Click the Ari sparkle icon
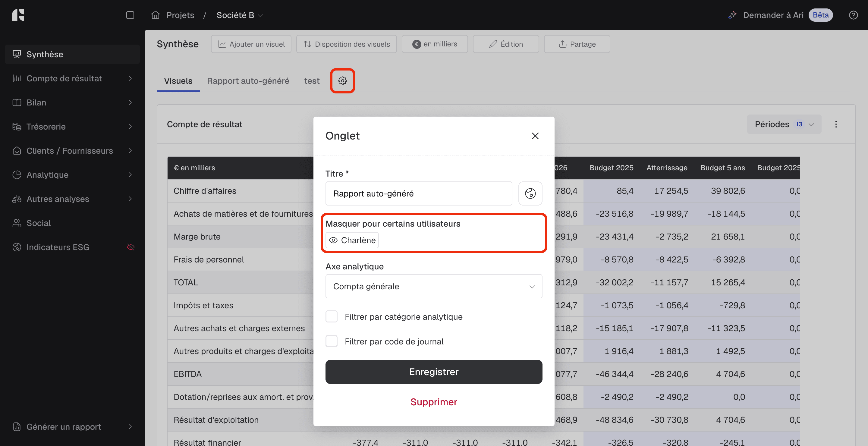The image size is (868, 446). [x=732, y=15]
